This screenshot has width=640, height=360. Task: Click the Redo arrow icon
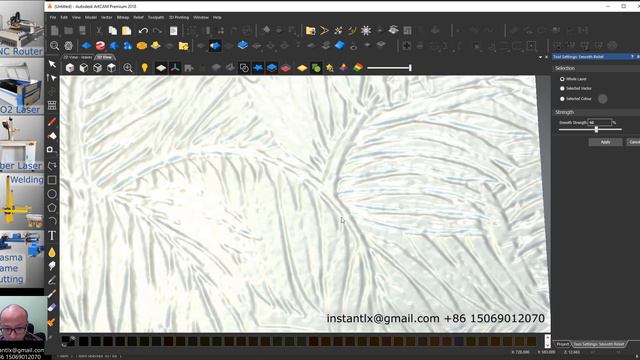pos(157,31)
